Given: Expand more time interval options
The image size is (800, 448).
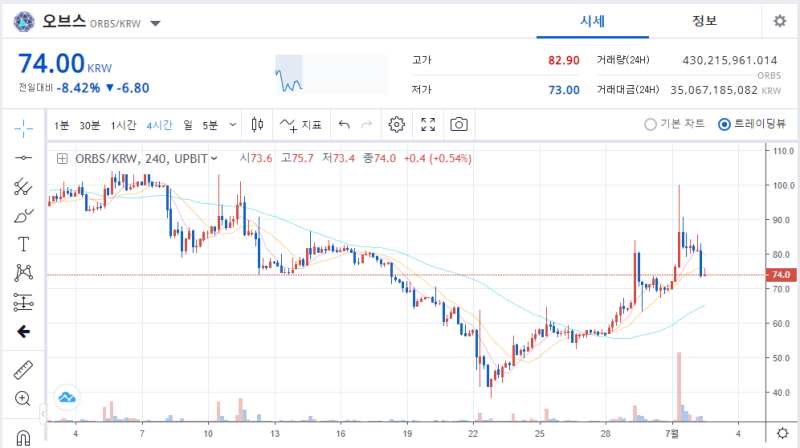Looking at the screenshot, I should tap(233, 125).
